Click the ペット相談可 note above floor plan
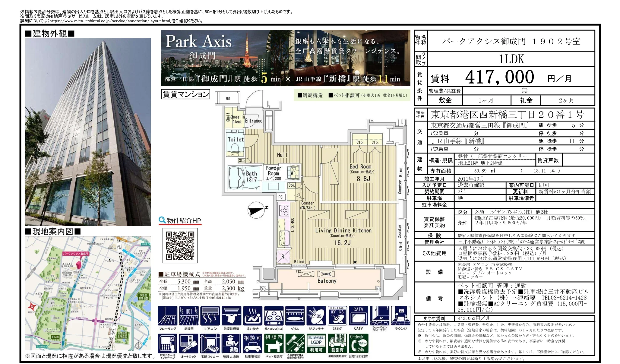The height and width of the screenshot is (364, 620). [368, 95]
